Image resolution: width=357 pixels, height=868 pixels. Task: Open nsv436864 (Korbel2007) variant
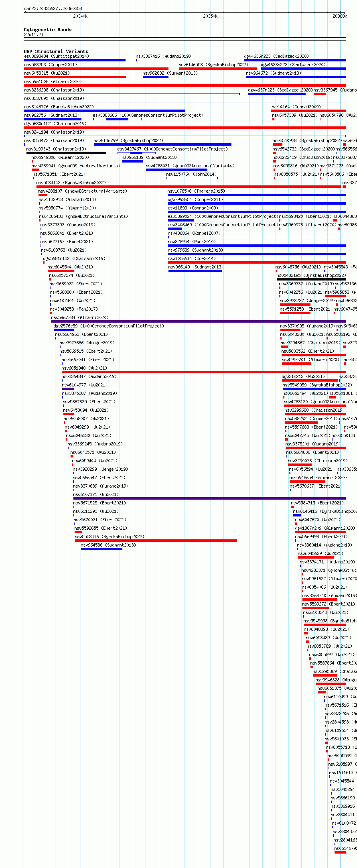tap(194, 233)
